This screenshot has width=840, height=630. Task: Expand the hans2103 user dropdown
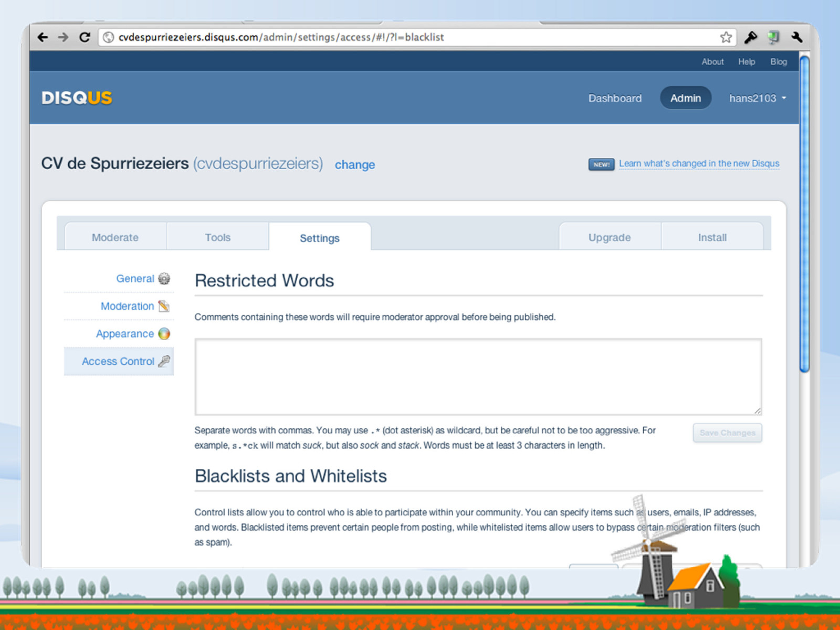[x=758, y=98]
